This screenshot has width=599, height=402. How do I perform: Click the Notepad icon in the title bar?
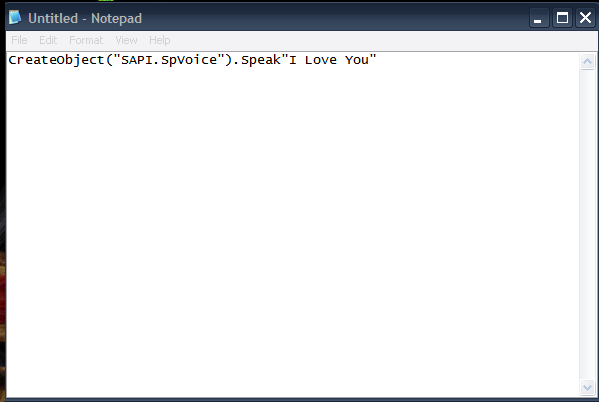[x=15, y=18]
